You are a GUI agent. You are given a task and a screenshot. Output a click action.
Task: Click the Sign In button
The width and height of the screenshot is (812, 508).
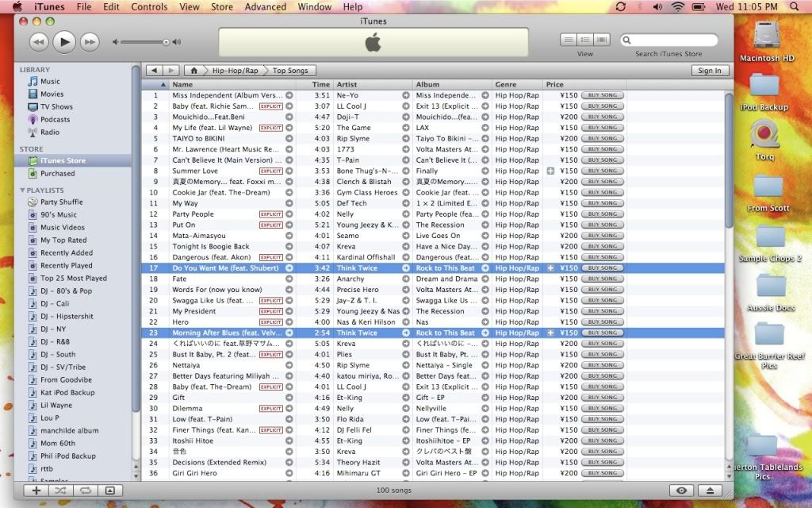pos(709,71)
